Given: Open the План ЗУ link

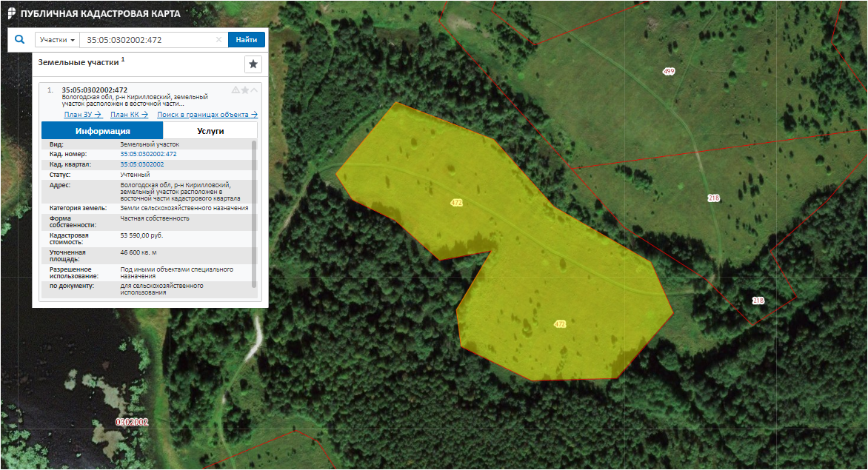Looking at the screenshot, I should [x=82, y=115].
